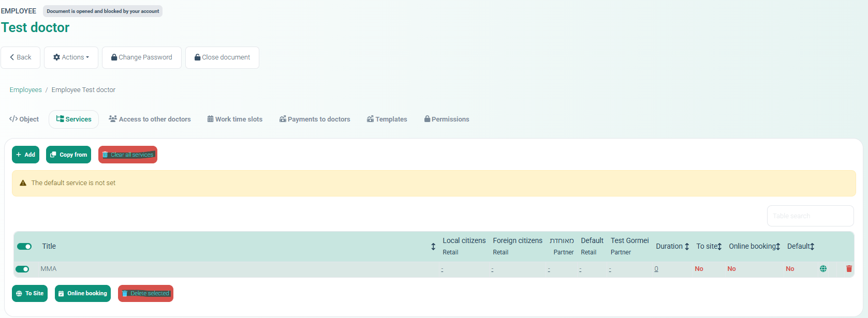Open the Actions dropdown menu
This screenshot has height=318, width=868.
click(71, 57)
